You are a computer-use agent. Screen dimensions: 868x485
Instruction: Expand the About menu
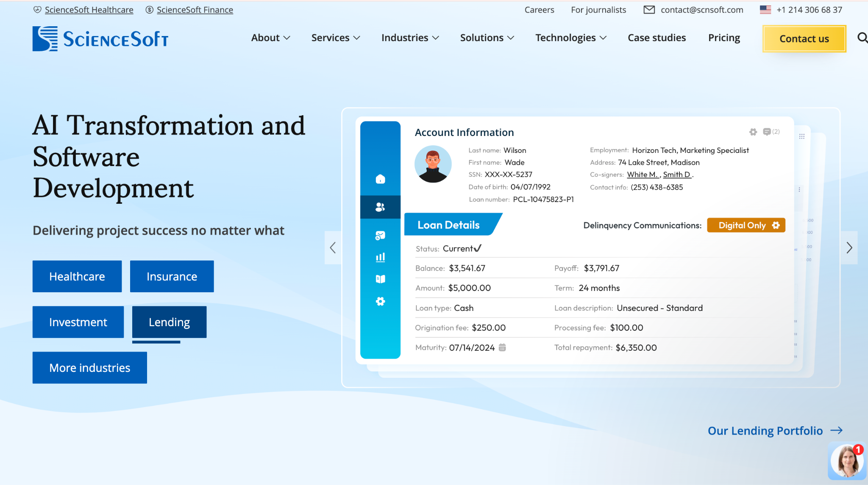(x=270, y=38)
